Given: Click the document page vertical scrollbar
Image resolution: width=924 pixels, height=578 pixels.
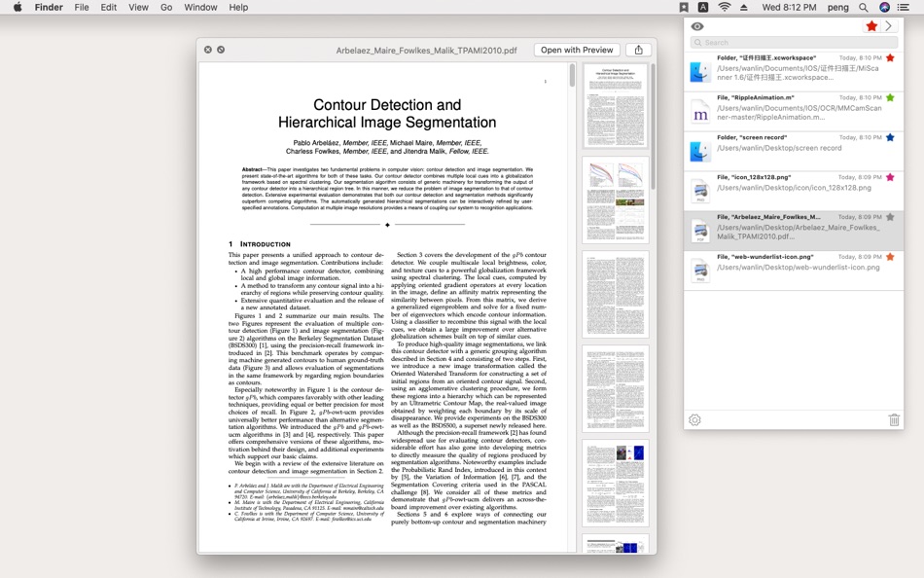Looking at the screenshot, I should 572,76.
